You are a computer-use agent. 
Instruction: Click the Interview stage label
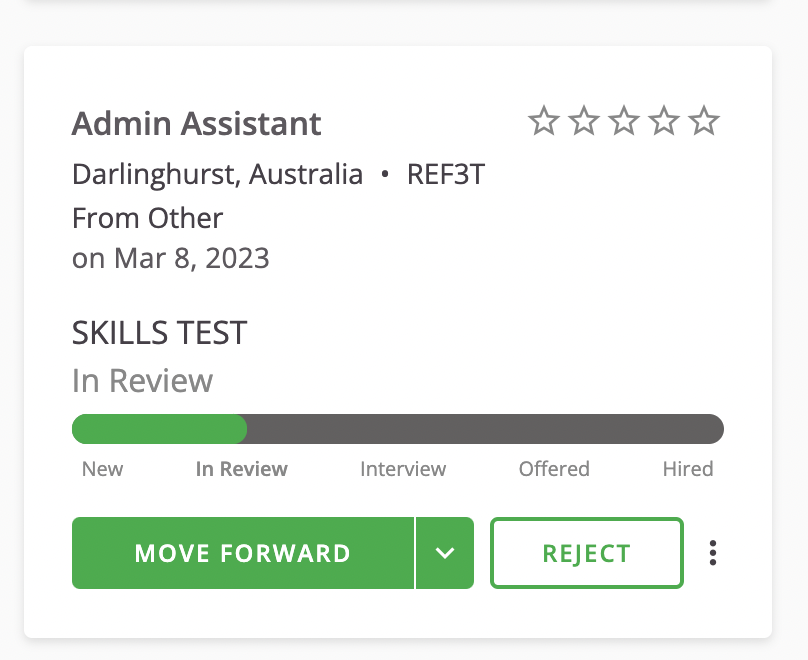(403, 469)
